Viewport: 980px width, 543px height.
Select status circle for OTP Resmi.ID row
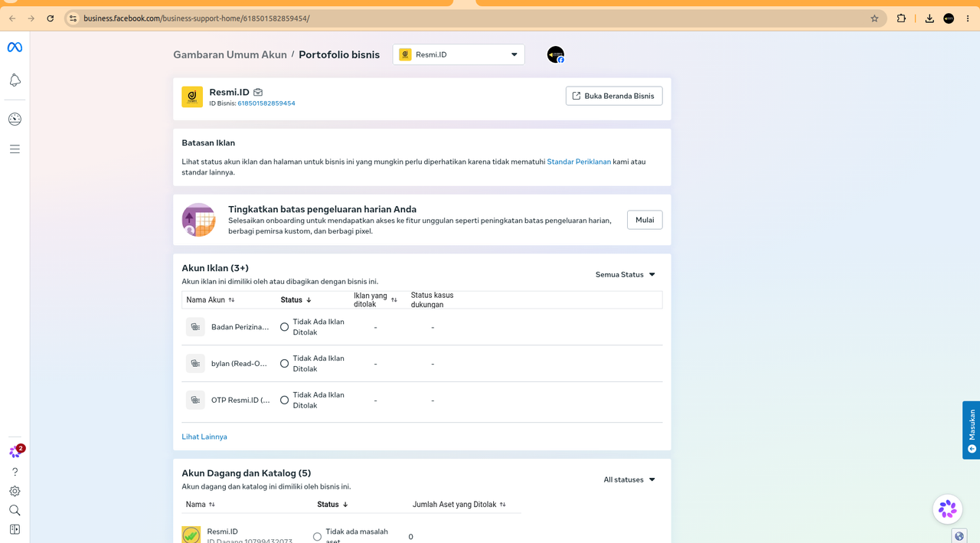pos(285,400)
